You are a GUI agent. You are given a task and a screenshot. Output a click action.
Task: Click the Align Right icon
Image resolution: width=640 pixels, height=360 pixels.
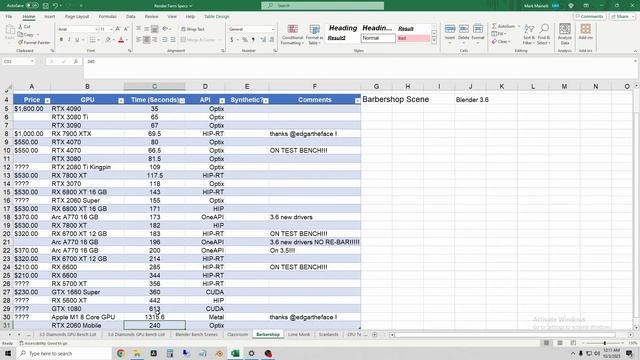(154, 40)
